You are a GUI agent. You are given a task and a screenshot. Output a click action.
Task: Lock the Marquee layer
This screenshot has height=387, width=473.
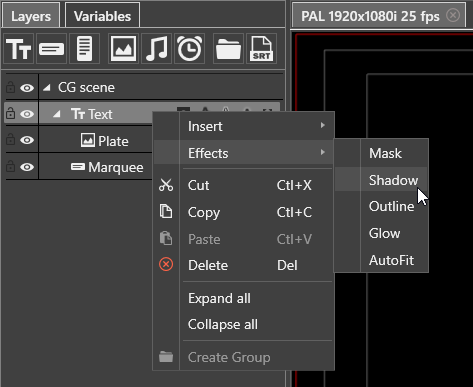point(10,165)
